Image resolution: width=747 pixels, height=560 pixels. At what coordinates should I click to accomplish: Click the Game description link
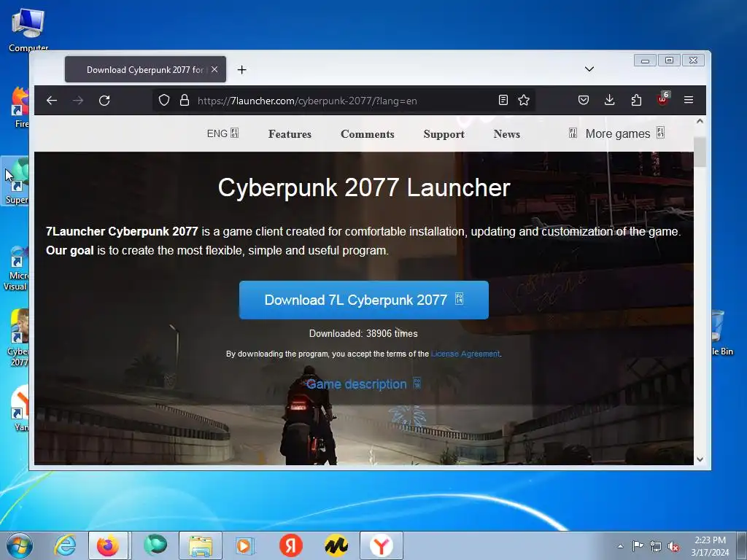coord(363,384)
